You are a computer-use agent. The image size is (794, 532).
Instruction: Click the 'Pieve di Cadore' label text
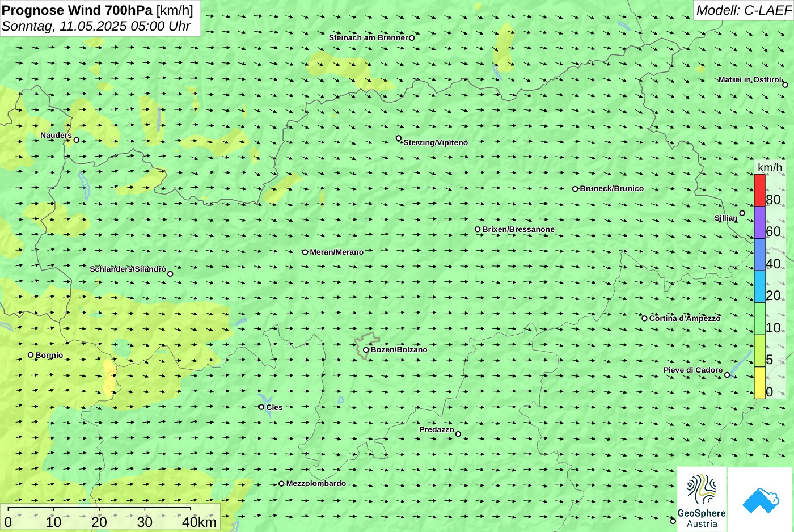(x=693, y=370)
